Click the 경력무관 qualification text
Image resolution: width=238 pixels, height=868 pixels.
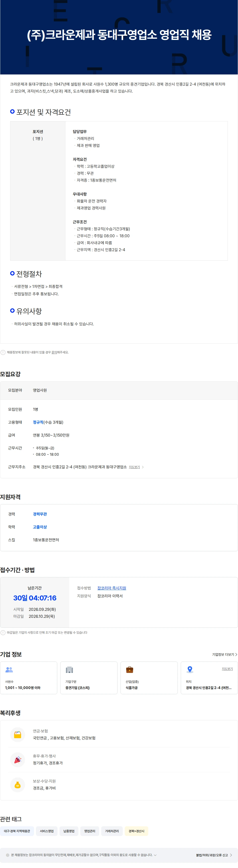pos(40,514)
